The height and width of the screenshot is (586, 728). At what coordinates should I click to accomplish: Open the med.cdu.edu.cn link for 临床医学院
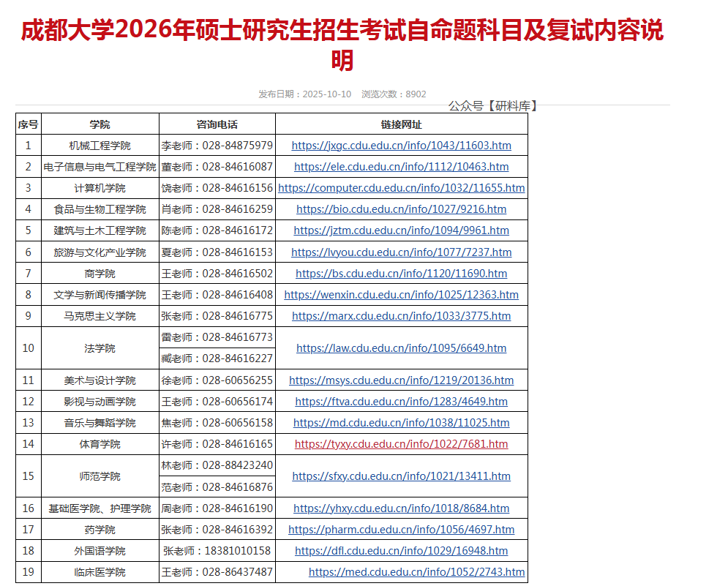coord(416,572)
